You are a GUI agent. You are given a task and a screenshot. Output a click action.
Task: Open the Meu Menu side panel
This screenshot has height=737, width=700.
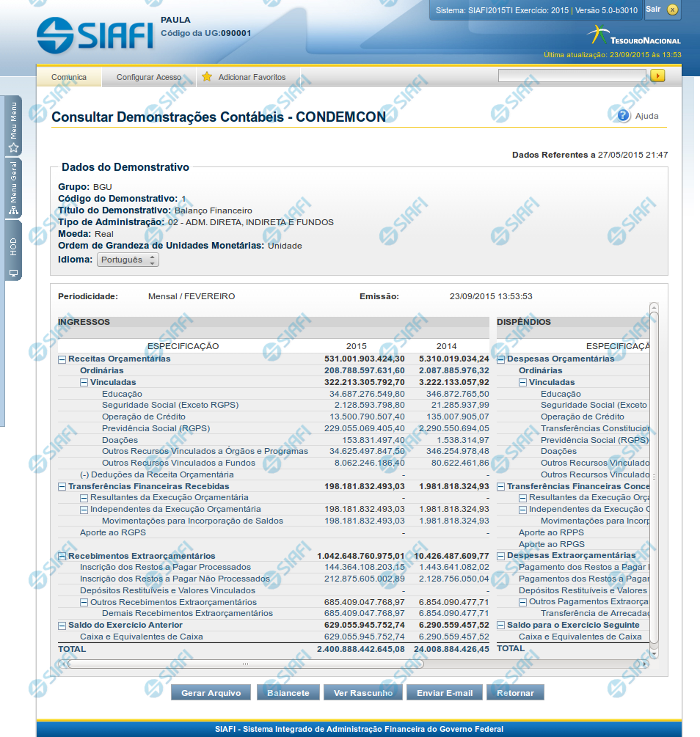(x=13, y=125)
